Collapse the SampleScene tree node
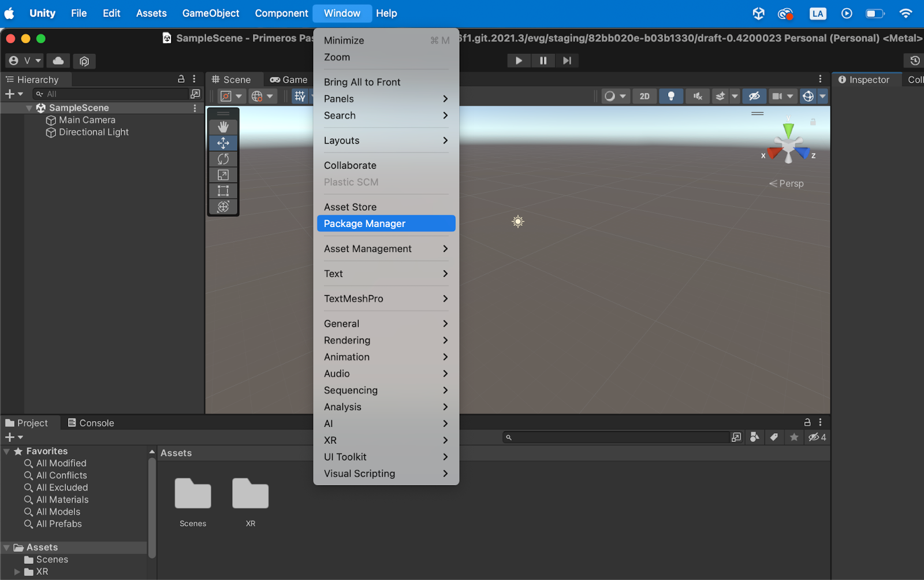 click(29, 108)
